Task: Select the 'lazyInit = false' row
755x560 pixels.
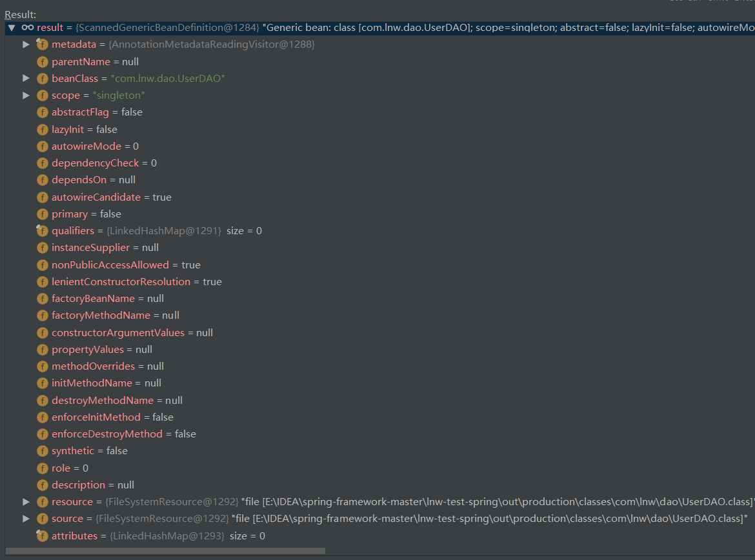Action: [85, 130]
